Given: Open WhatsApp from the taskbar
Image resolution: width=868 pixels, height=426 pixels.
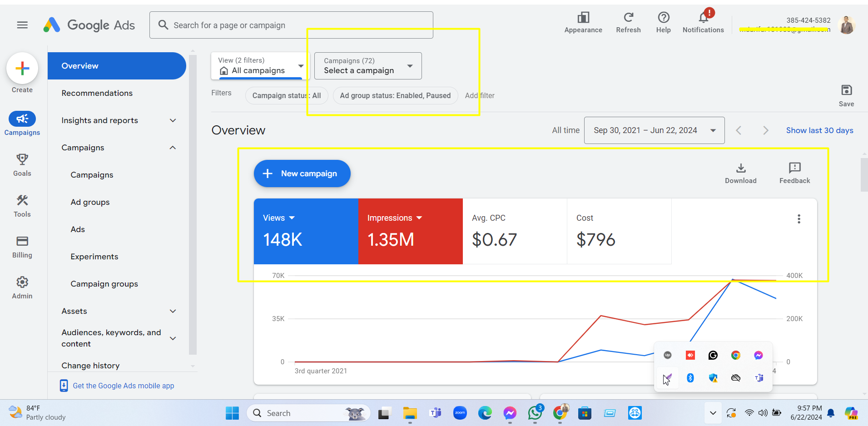Looking at the screenshot, I should [535, 413].
